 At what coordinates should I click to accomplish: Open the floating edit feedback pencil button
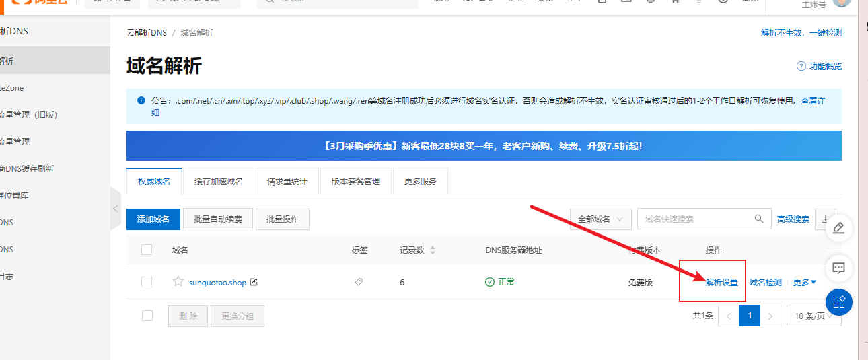click(838, 229)
